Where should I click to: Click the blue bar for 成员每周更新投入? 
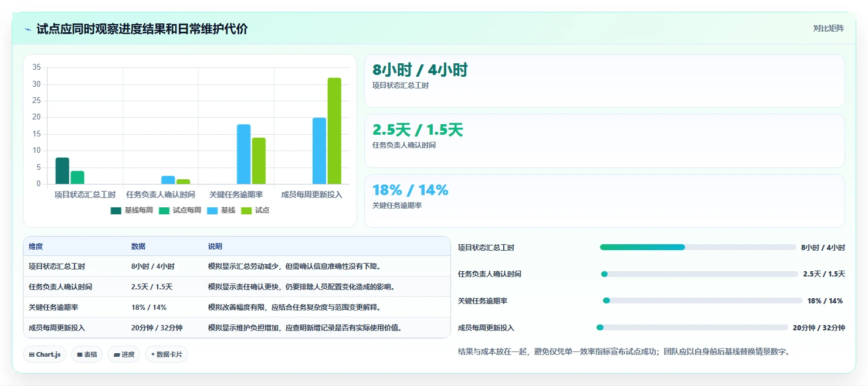tap(319, 151)
